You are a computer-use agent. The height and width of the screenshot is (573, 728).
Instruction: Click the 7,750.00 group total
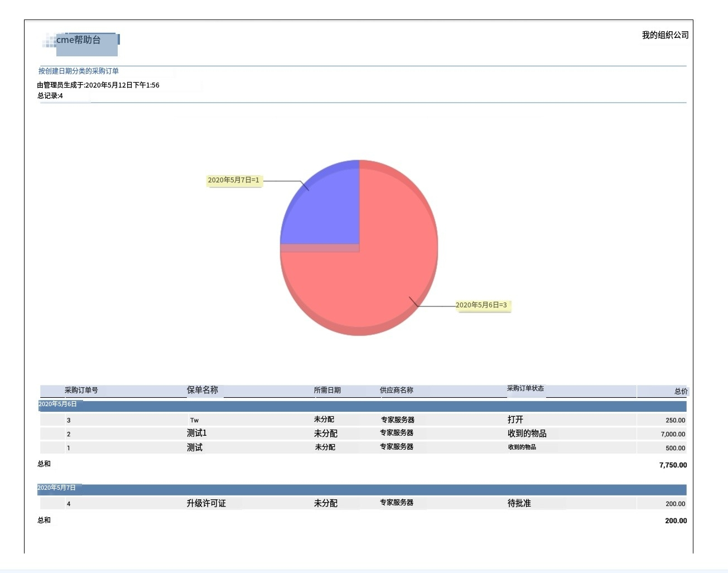coord(673,465)
